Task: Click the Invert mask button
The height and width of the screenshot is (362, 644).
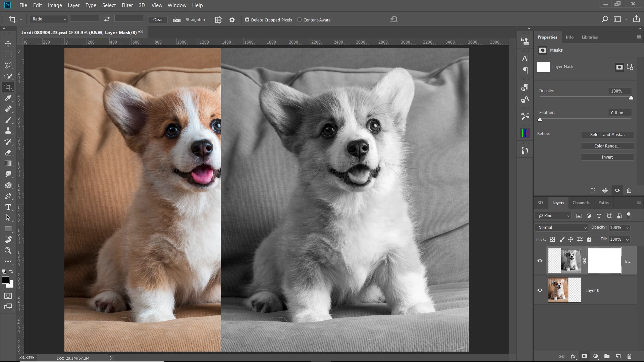Action: [x=607, y=157]
